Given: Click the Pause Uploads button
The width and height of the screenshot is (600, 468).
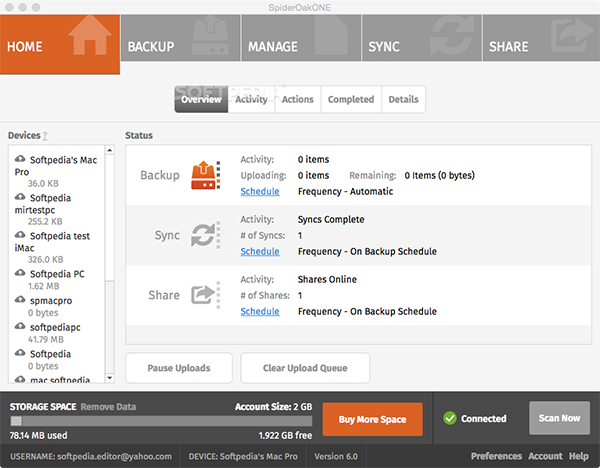Looking at the screenshot, I should tap(179, 368).
